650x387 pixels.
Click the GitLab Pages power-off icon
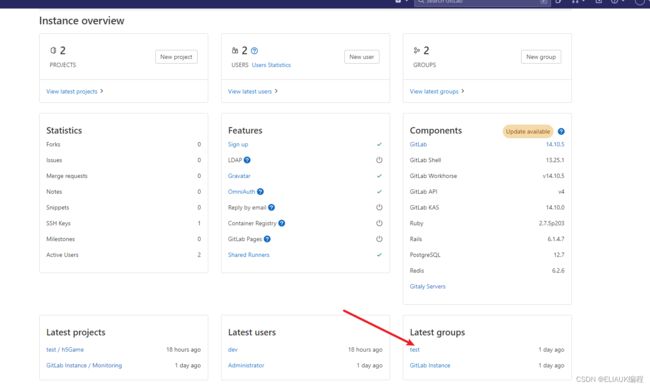[379, 239]
